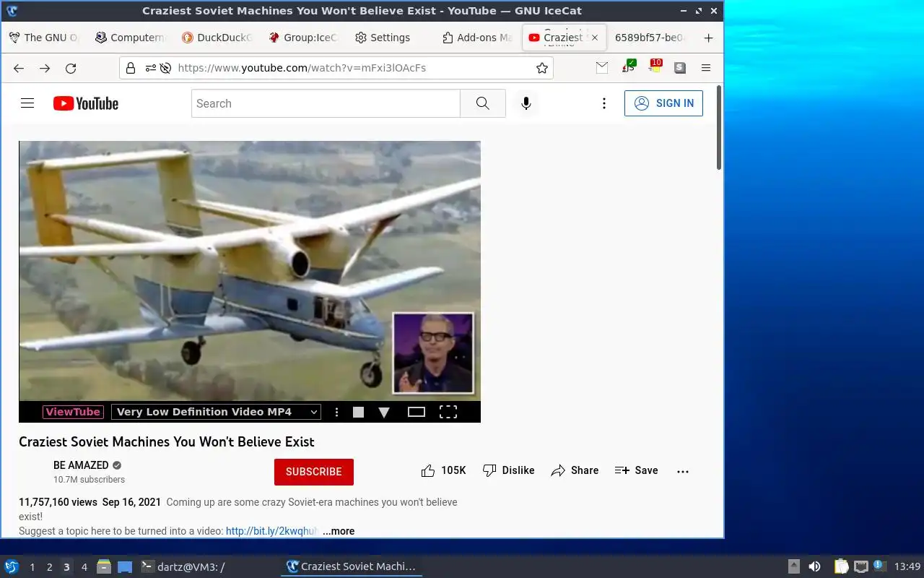Open extension icon with red 10 badge
Image resolution: width=924 pixels, height=578 pixels.
(655, 66)
